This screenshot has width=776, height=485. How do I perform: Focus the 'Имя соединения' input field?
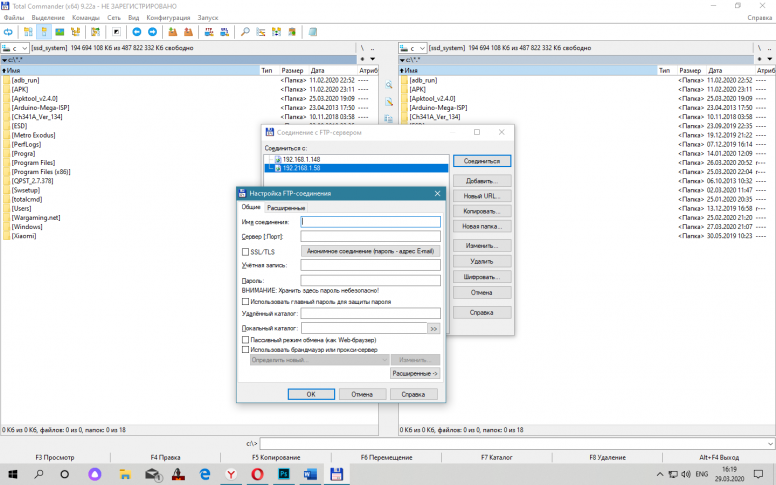coord(370,222)
